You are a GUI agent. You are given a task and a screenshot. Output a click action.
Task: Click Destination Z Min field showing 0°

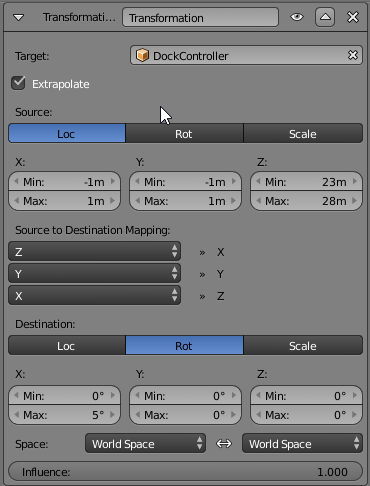pyautogui.click(x=306, y=396)
